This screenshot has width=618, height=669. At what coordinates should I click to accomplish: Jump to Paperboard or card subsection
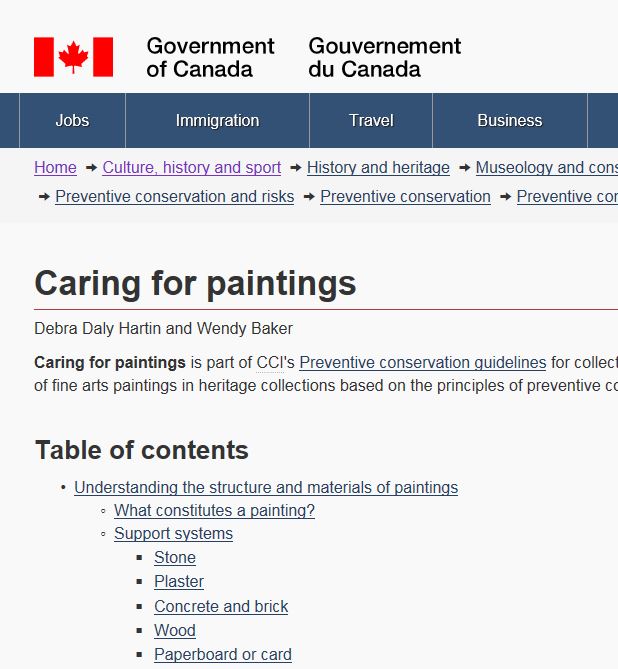coord(223,654)
